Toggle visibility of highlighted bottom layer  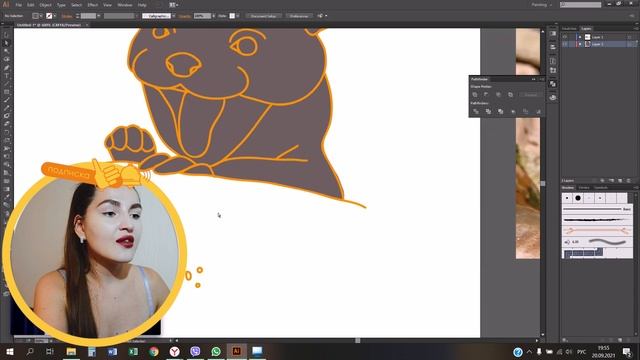(565, 44)
